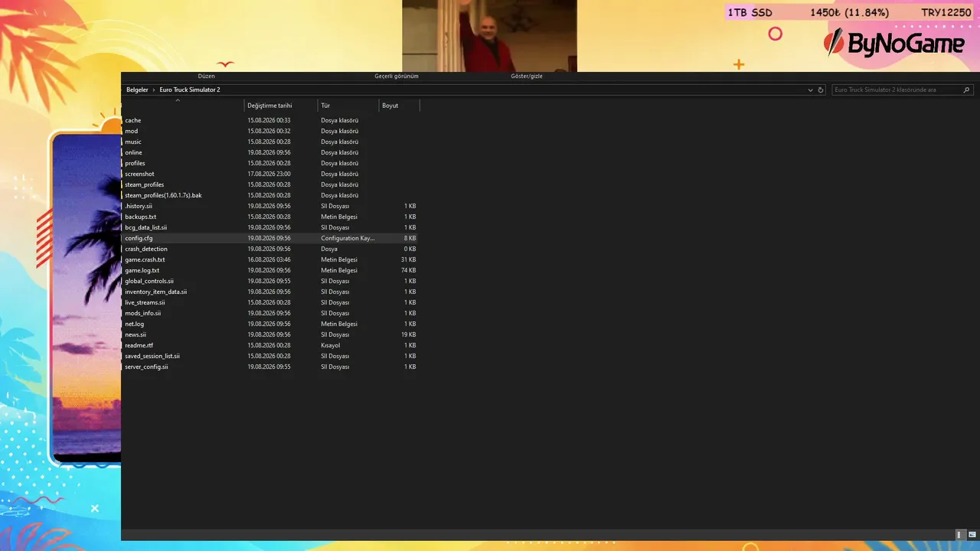Select the mods_info.sii file
Image resolution: width=980 pixels, height=551 pixels.
[143, 313]
